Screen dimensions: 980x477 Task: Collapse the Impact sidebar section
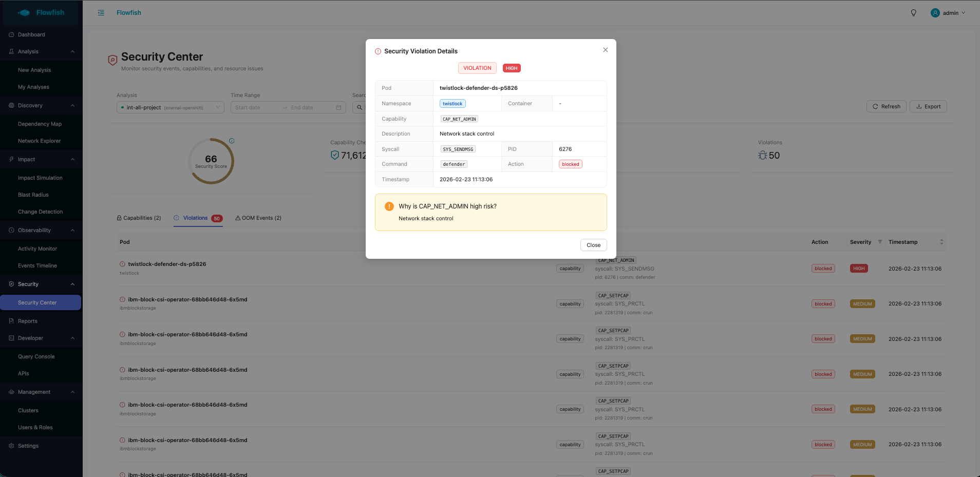pyautogui.click(x=41, y=159)
